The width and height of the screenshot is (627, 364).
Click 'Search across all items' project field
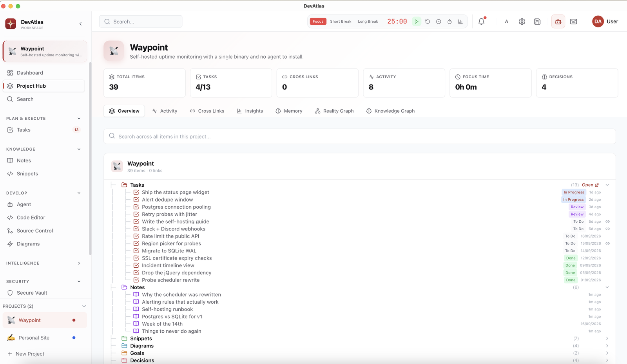click(359, 137)
